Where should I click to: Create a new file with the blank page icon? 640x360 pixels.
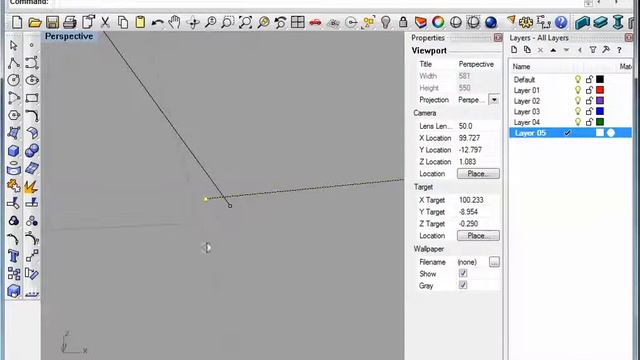(x=17, y=22)
